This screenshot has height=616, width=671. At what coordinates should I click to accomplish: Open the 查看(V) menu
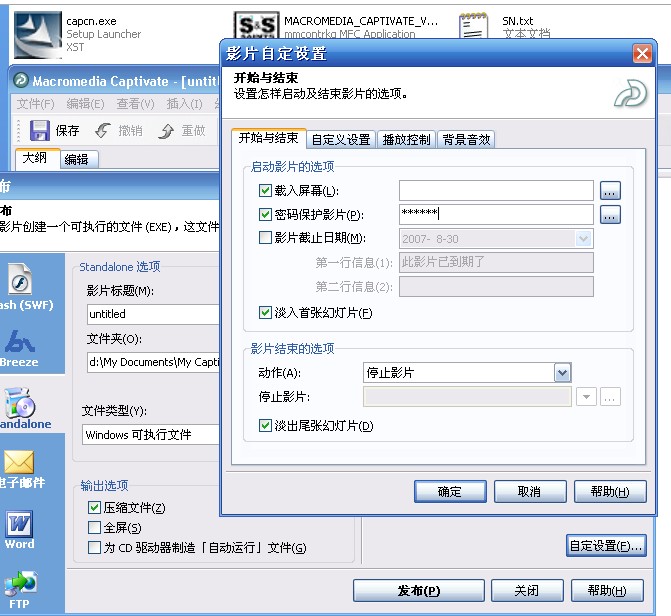tap(135, 104)
